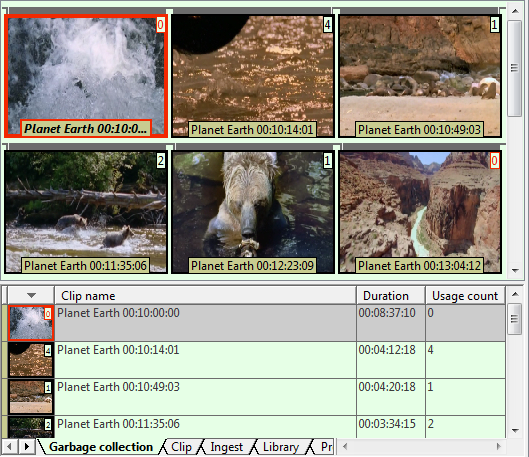Click duration cell 00:04:12:18
529x457 pixels.
coord(391,360)
